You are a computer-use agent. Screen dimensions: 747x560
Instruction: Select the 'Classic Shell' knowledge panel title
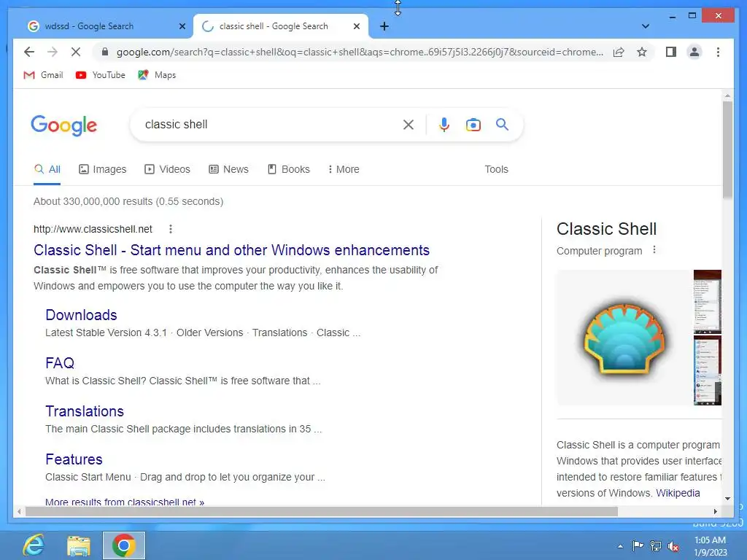tap(606, 229)
